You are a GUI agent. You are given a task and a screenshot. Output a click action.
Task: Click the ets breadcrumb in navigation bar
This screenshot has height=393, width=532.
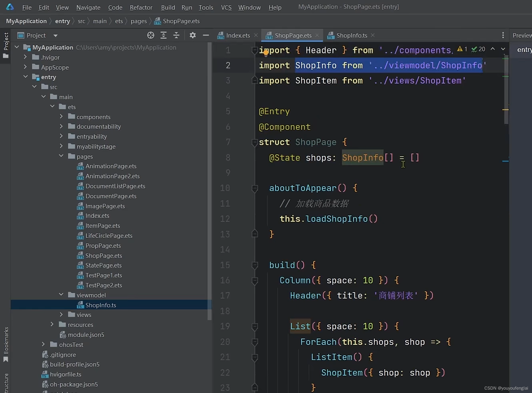[x=119, y=21]
